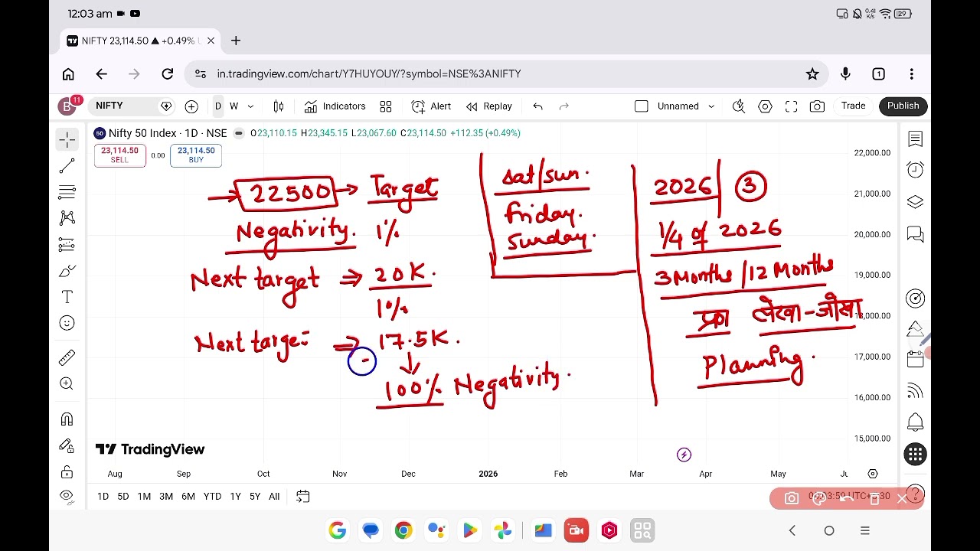Screen dimensions: 980x551
Task: Click the zoom in magnifier tool
Action: point(67,383)
